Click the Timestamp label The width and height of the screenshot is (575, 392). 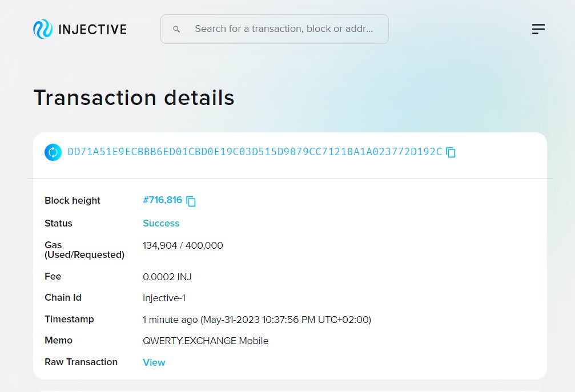tap(69, 319)
